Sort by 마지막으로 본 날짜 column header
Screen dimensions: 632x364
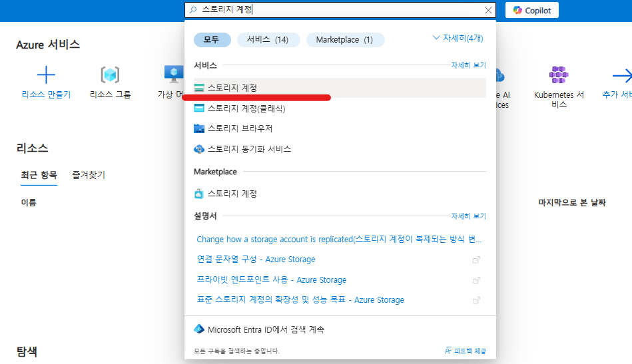[572, 202]
